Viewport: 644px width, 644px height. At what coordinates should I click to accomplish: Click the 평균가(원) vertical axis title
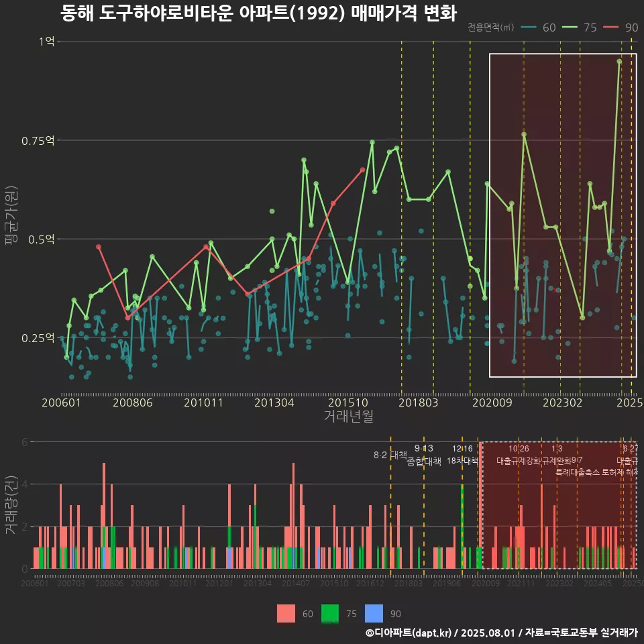tap(11, 215)
